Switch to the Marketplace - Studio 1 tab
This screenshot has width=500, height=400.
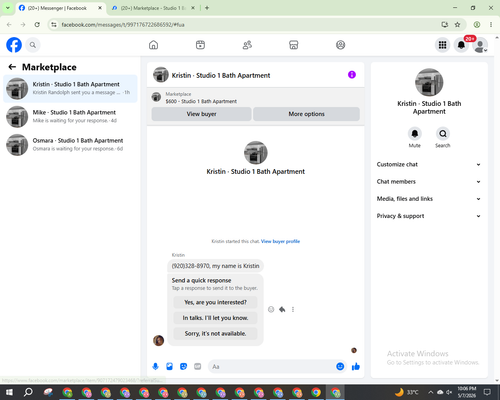click(153, 8)
